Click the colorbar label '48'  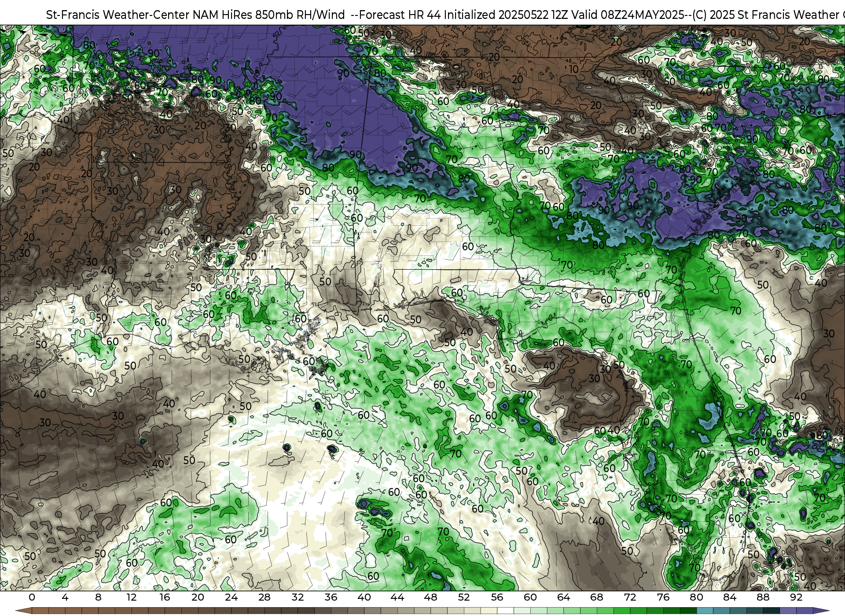tap(430, 597)
